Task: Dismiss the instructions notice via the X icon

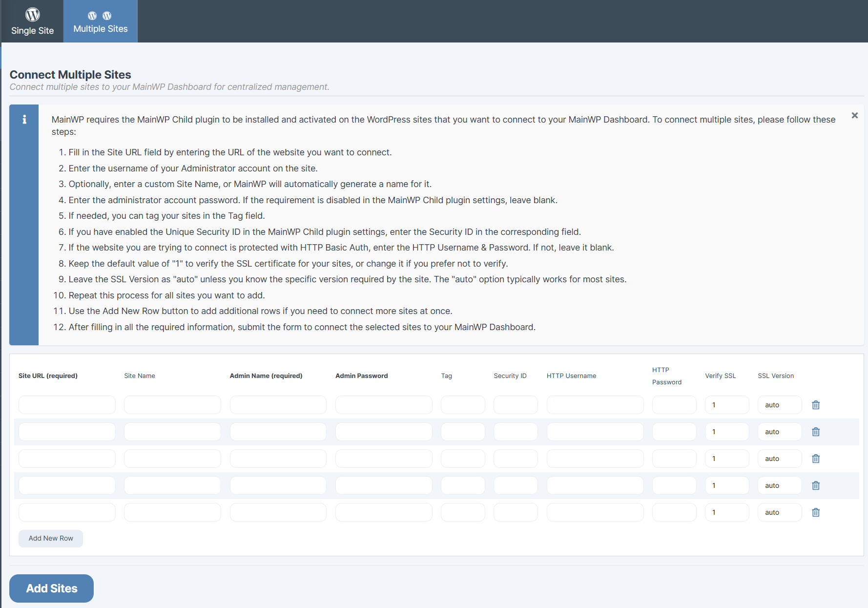Action: [x=855, y=115]
